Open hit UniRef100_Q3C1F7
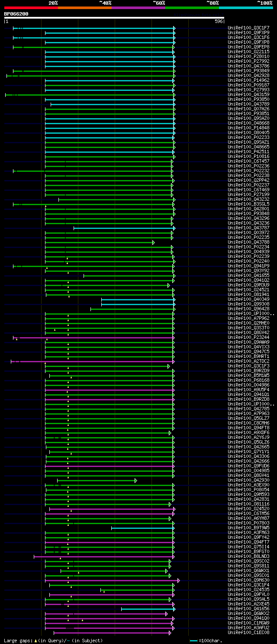 248,28
